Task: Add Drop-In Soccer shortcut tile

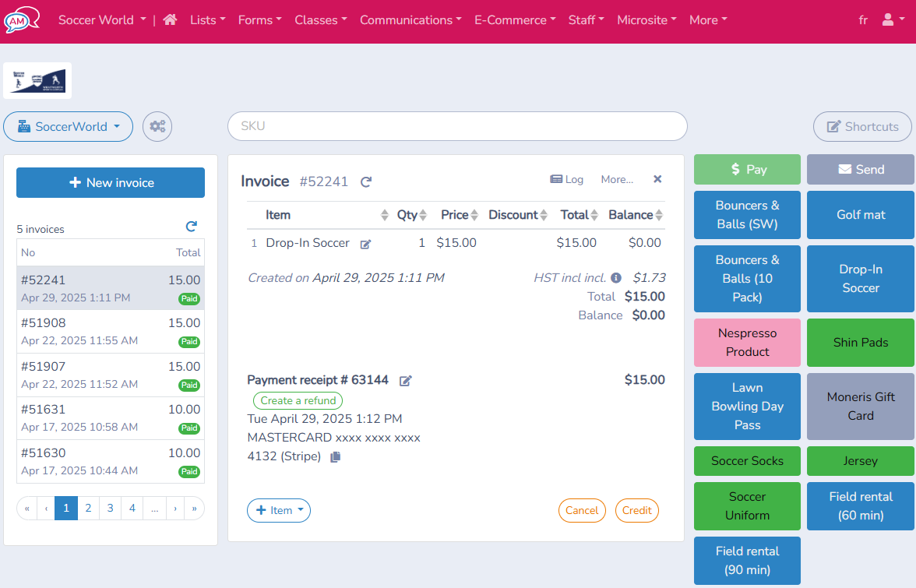Action: [861, 279]
